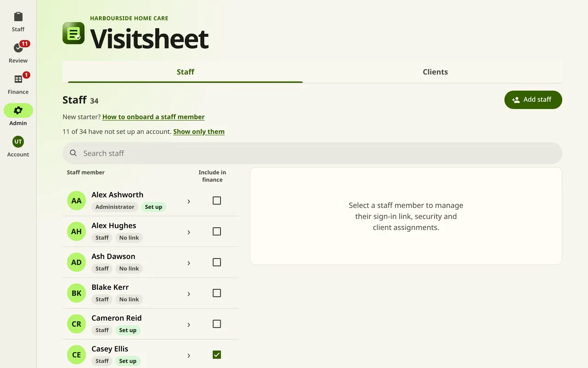Screen dimensions: 588x368
Task: Select the Admin gear icon in sidebar
Action: pos(18,110)
